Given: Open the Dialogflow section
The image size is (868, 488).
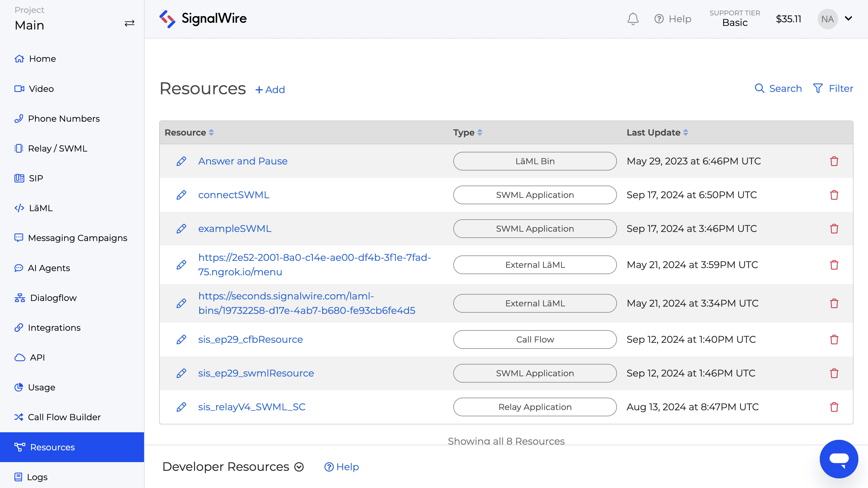Looking at the screenshot, I should 46,298.
